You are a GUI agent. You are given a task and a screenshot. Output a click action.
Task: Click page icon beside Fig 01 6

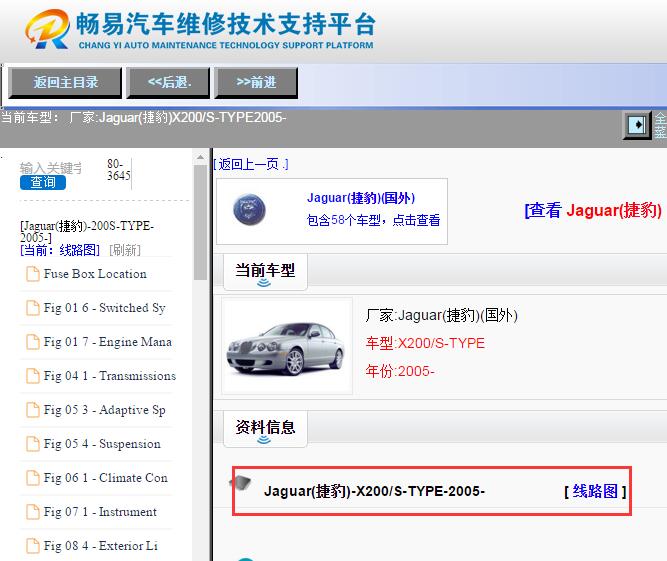click(x=32, y=308)
